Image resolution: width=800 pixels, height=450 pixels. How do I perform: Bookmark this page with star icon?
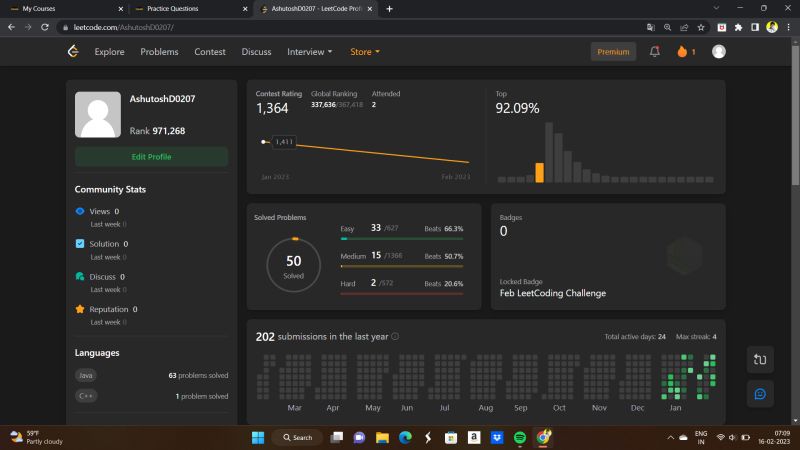701,28
